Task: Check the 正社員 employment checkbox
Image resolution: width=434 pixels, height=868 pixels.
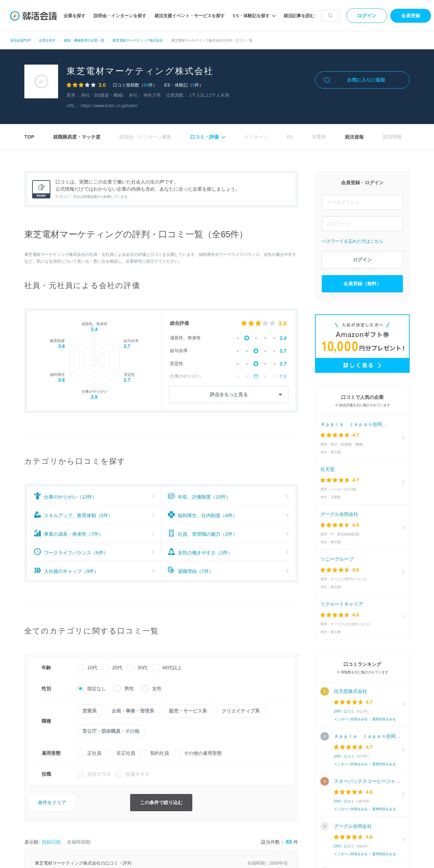Action: click(x=80, y=753)
